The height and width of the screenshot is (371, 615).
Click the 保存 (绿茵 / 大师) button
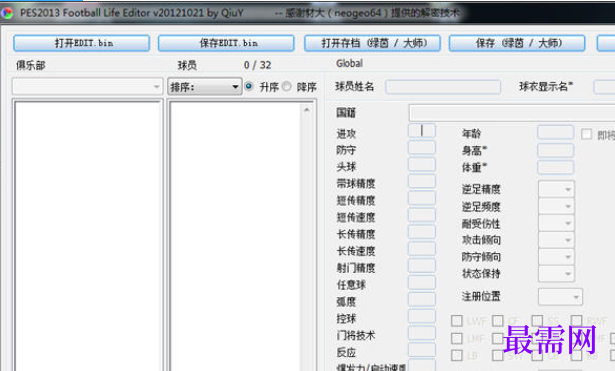coord(517,43)
